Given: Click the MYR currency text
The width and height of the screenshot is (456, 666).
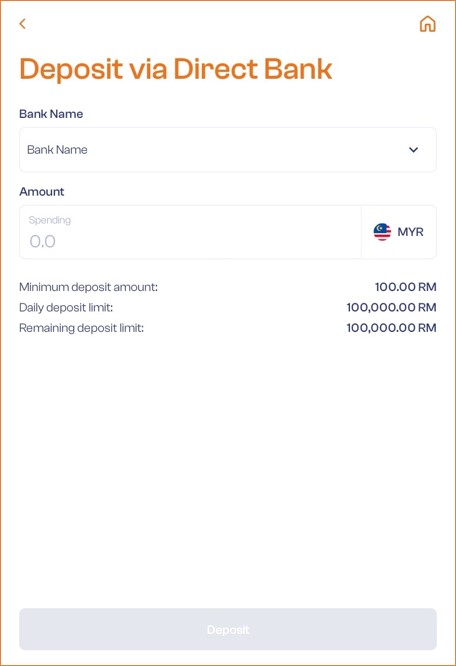Looking at the screenshot, I should pyautogui.click(x=411, y=232).
